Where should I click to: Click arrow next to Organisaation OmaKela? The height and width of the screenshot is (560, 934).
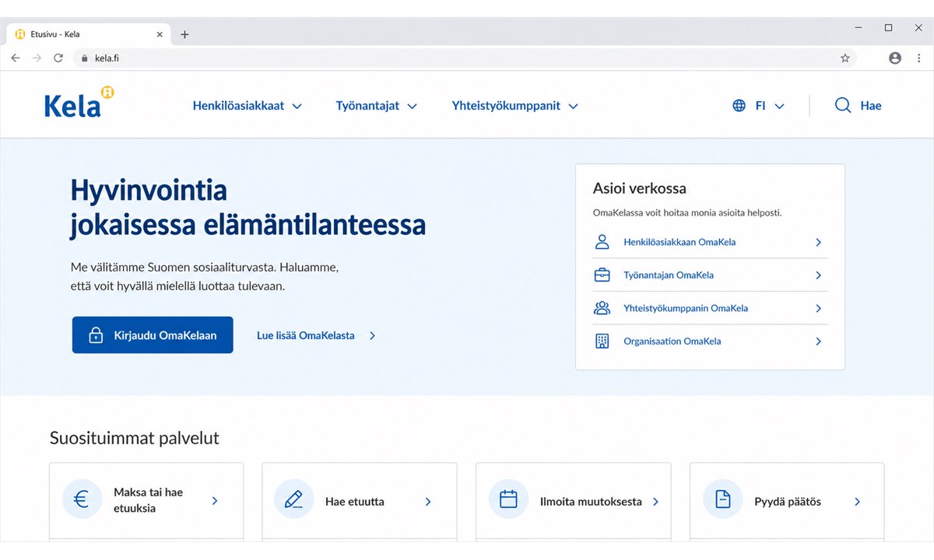818,341
